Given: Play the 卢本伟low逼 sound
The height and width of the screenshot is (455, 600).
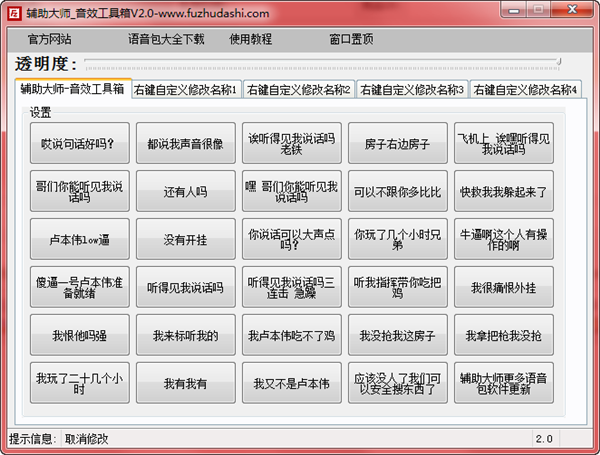Looking at the screenshot, I should coord(80,239).
